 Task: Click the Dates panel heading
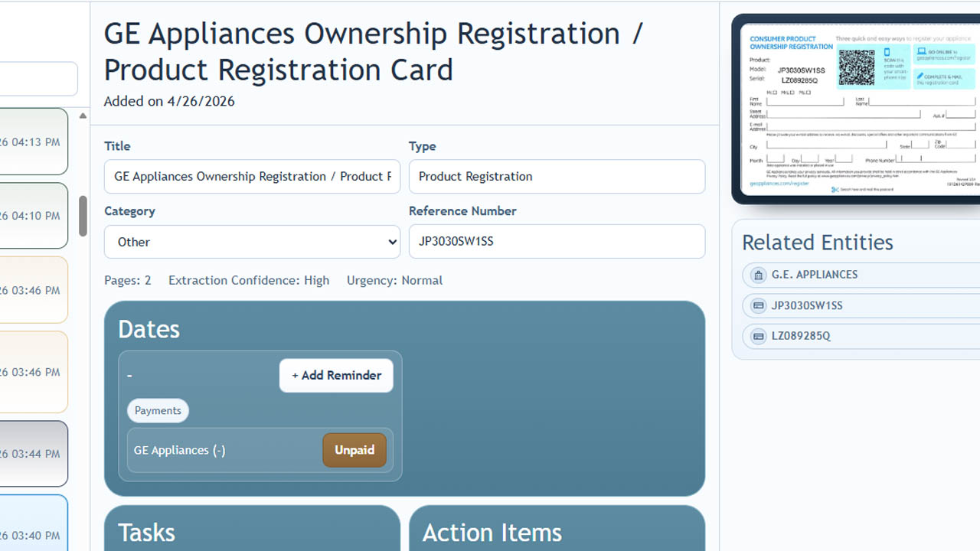[x=149, y=329]
